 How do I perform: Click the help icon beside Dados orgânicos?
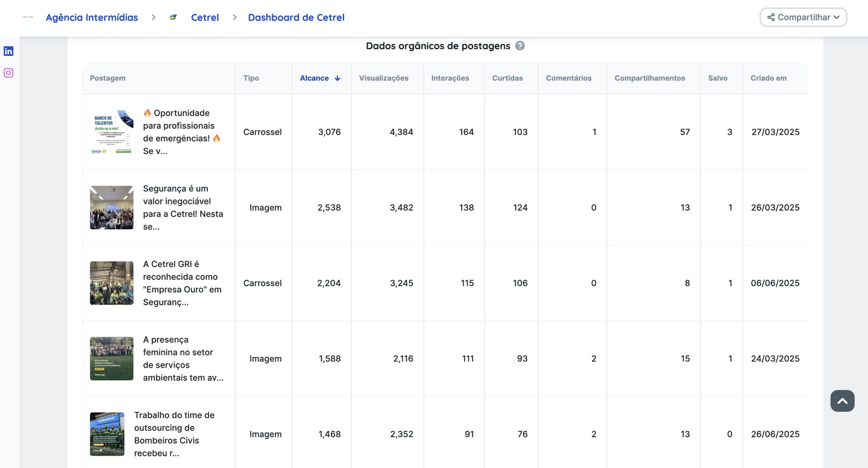pos(520,46)
